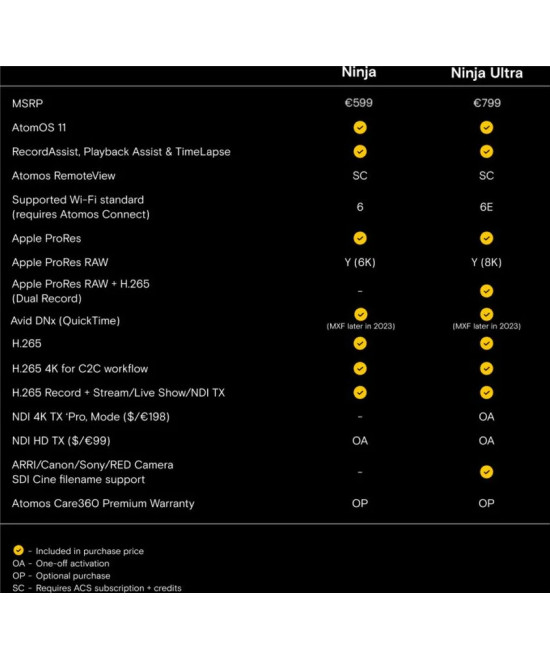This screenshot has width=550, height=660.
Task: Click Ninja Ultra Dual Record checkmark icon
Action: pos(486,291)
